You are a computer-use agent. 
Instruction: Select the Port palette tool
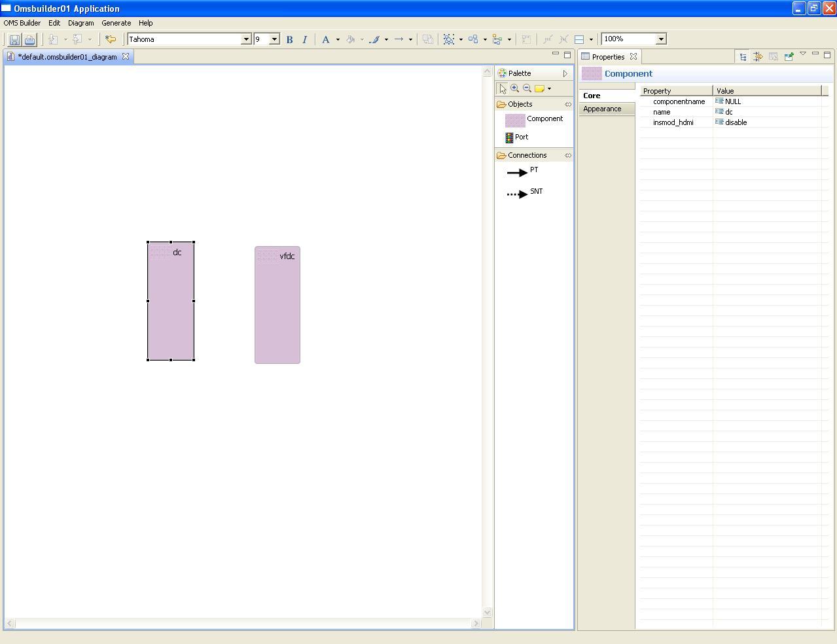(517, 137)
